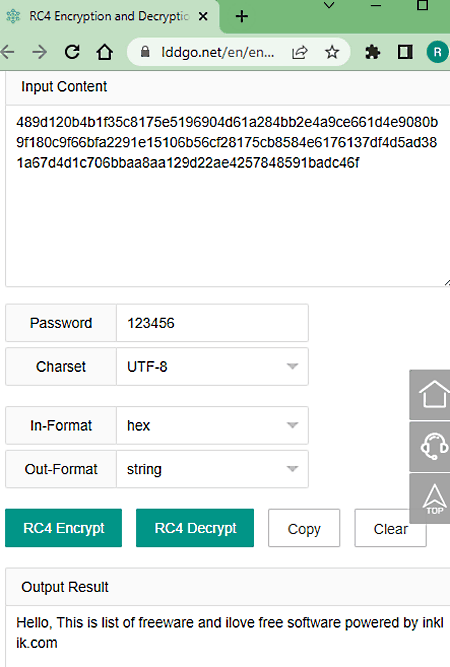450x667 pixels.
Task: Open the customer support headset icon
Action: (x=430, y=447)
